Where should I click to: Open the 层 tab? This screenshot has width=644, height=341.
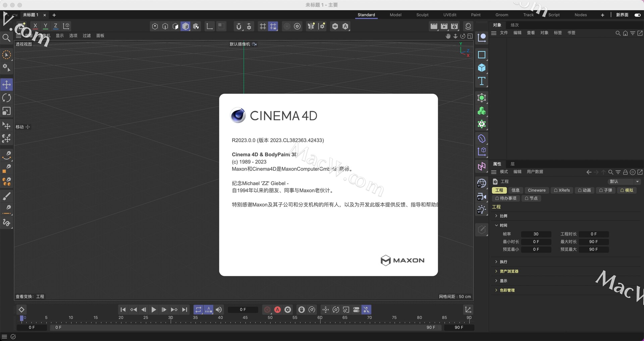512,164
